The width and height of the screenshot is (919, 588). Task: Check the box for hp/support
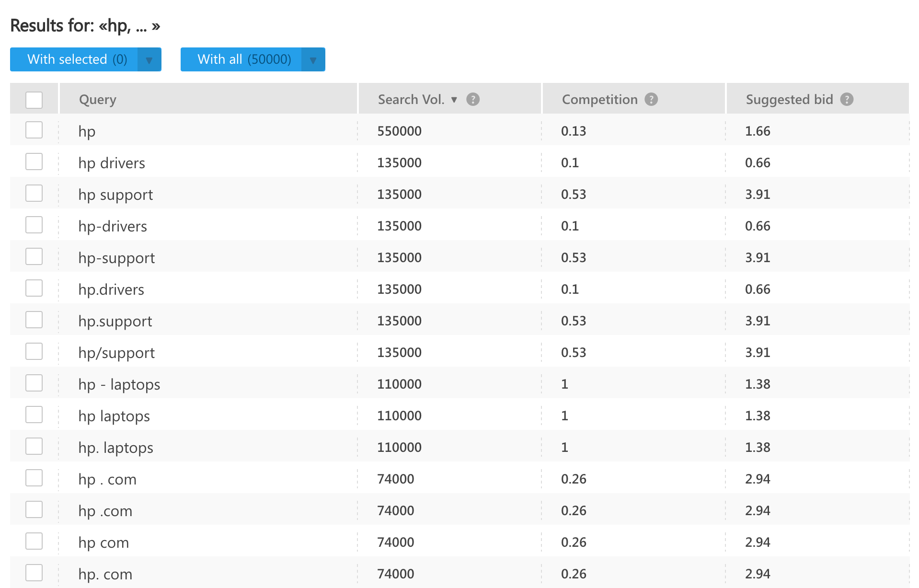[34, 351]
